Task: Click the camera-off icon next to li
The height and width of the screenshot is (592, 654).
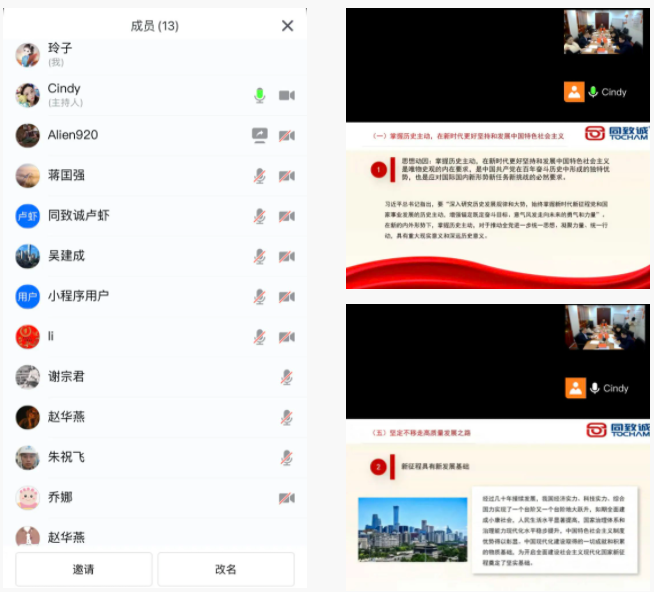Action: [287, 337]
